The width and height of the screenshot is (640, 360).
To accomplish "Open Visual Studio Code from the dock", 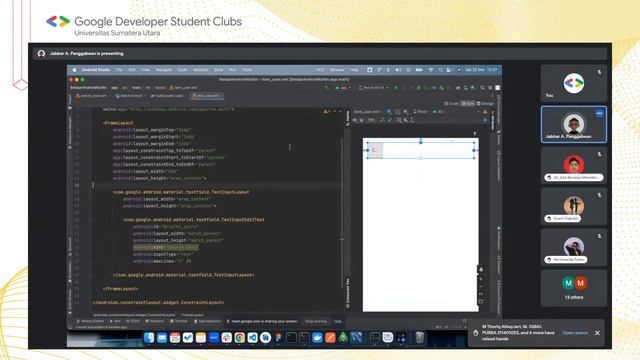I will click(x=253, y=338).
